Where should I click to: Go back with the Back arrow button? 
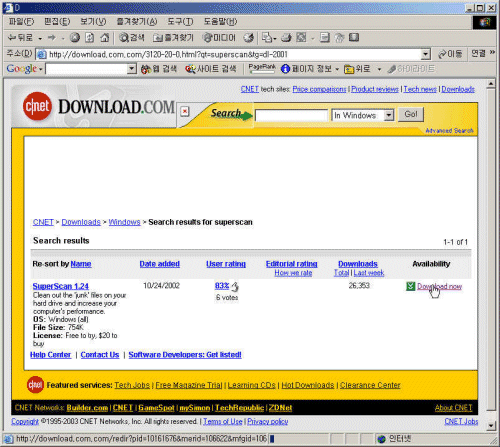[x=21, y=38]
